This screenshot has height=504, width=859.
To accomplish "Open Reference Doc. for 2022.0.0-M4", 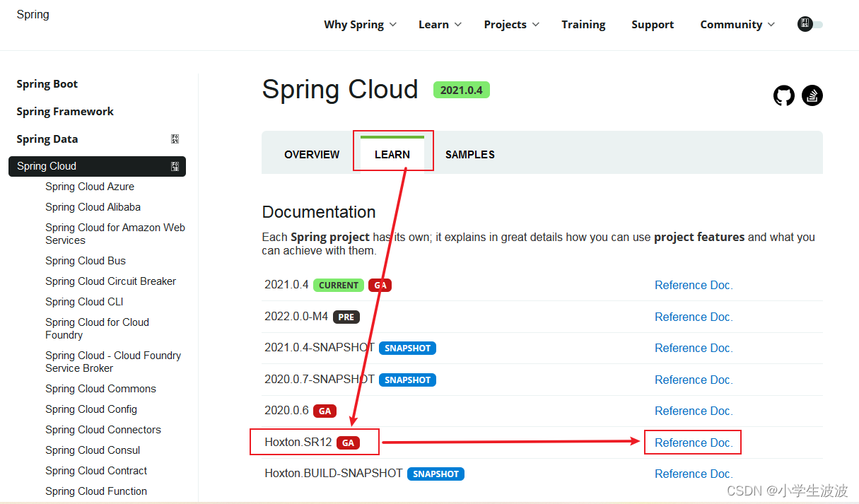I will pyautogui.click(x=694, y=317).
